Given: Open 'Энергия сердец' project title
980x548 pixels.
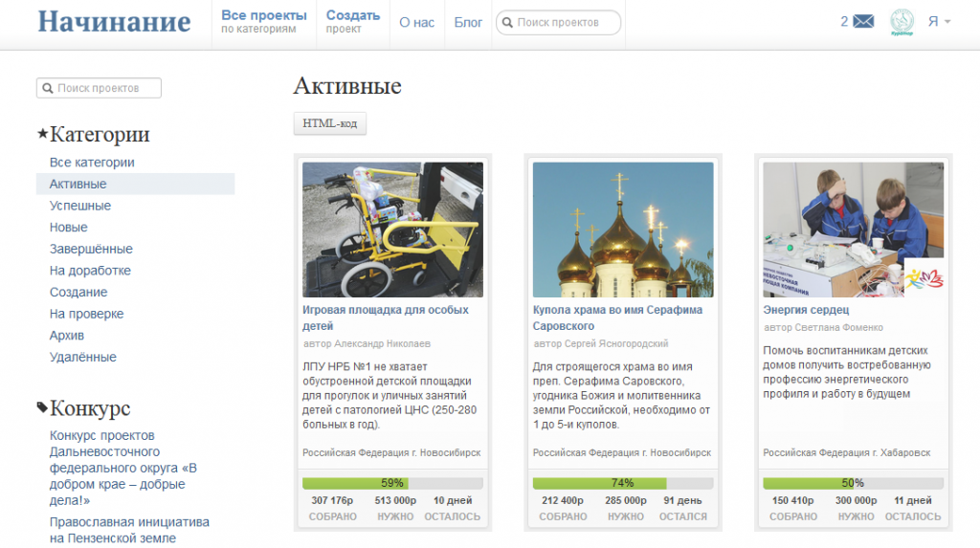Looking at the screenshot, I should pos(806,310).
